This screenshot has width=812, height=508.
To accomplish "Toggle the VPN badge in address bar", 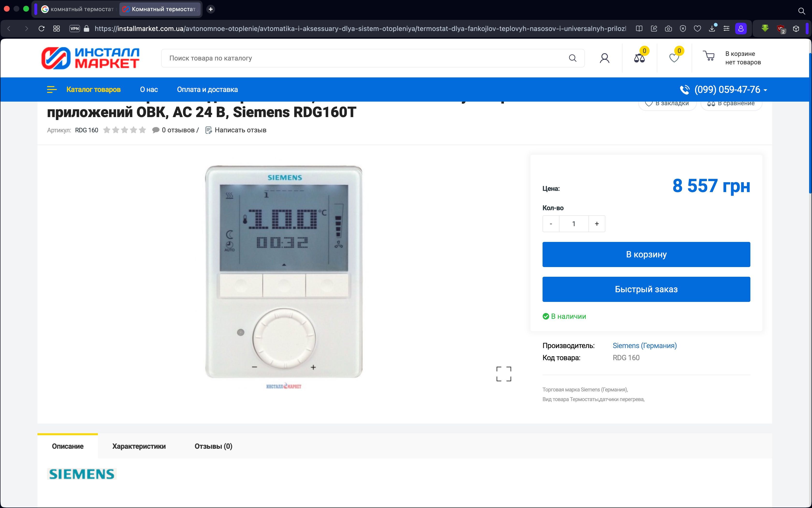I will pyautogui.click(x=74, y=29).
